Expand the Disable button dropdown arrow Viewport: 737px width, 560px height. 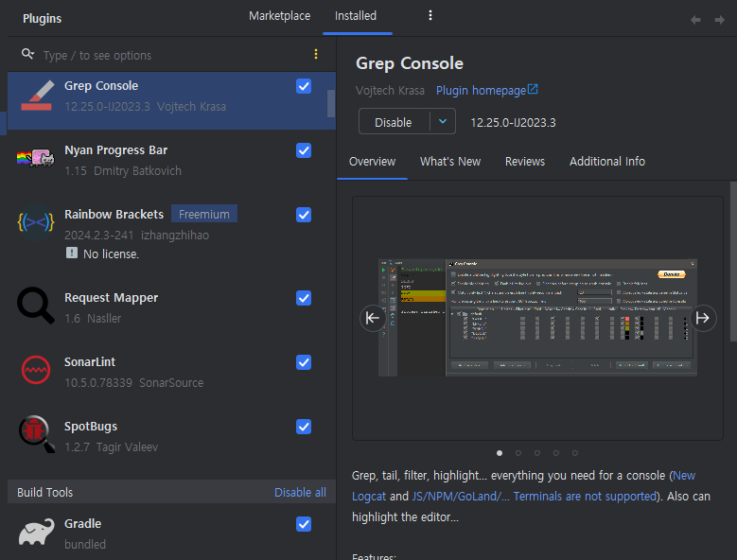click(442, 122)
